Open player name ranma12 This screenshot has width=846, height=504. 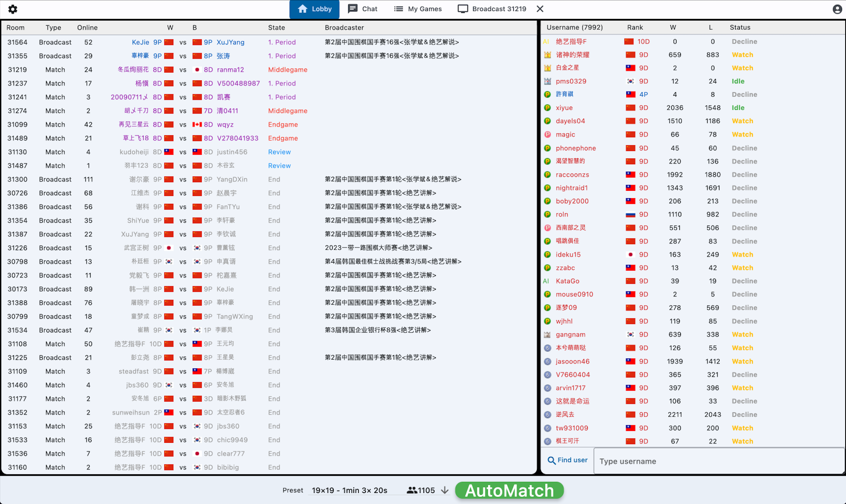click(230, 70)
